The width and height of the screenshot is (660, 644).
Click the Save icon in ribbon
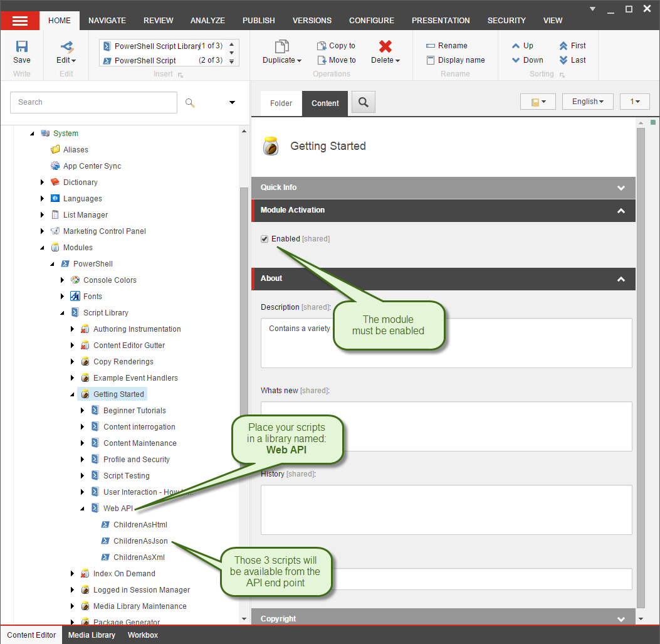pos(22,47)
